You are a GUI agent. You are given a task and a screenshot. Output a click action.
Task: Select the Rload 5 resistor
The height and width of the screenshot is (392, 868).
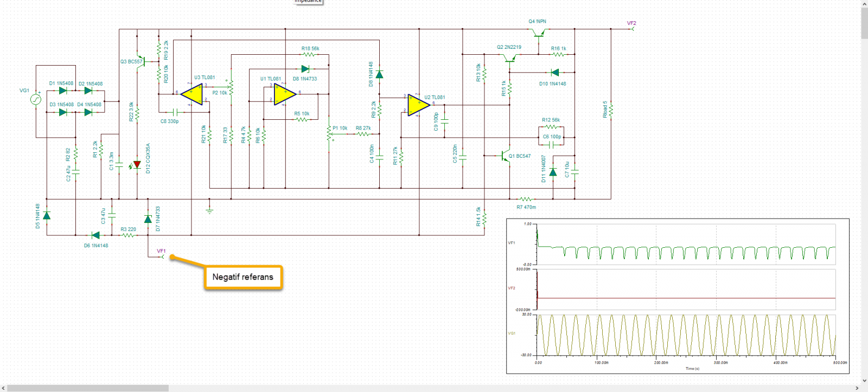pyautogui.click(x=611, y=110)
